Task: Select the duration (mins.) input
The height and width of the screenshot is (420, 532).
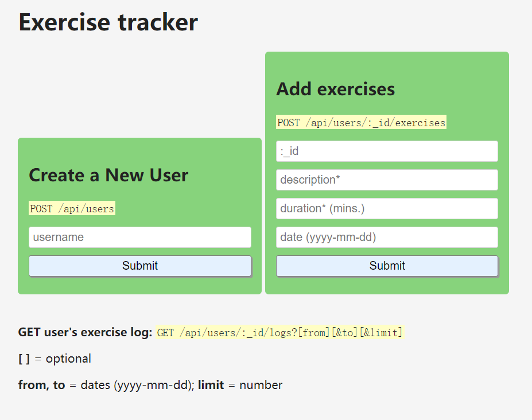Action: coord(387,209)
